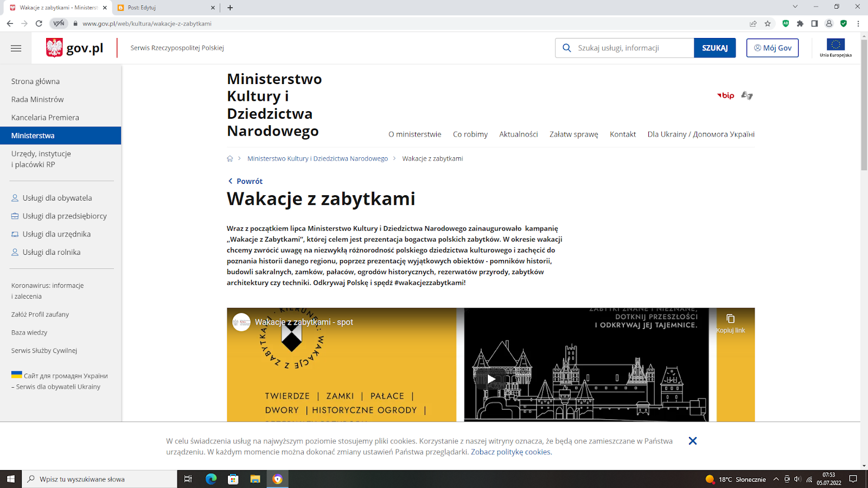Image resolution: width=868 pixels, height=488 pixels.
Task: Open the Kontakt menu item
Action: 623,134
